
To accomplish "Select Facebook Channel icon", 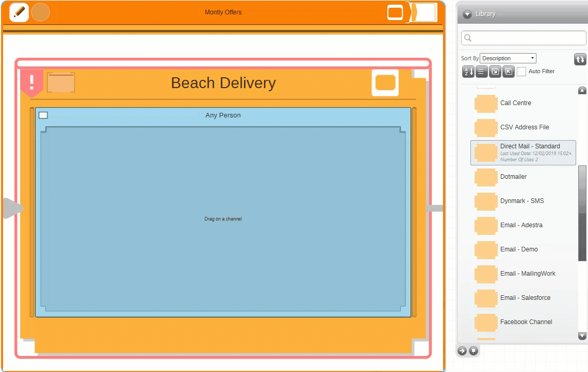I will pyautogui.click(x=486, y=323).
